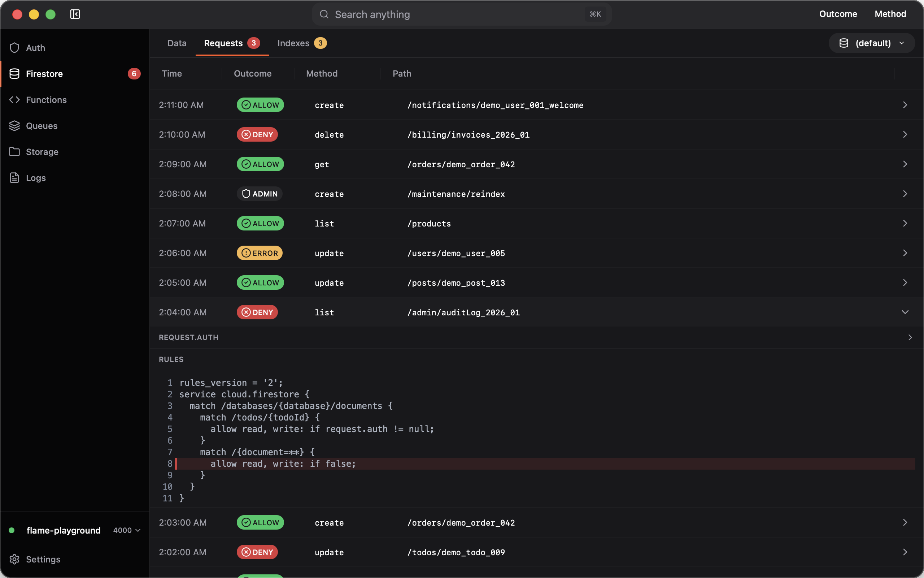Expand the billing invoices_2026_01 row chevron

coord(905,134)
